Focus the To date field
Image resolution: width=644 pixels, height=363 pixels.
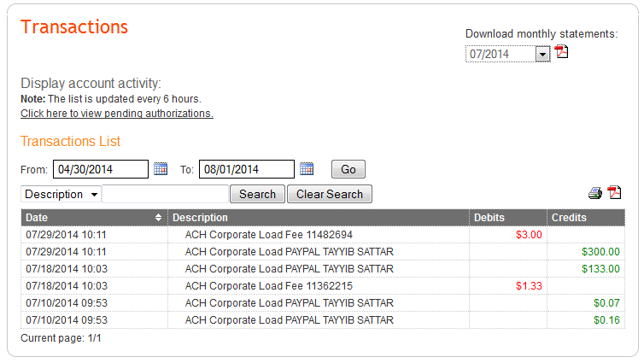click(247, 169)
